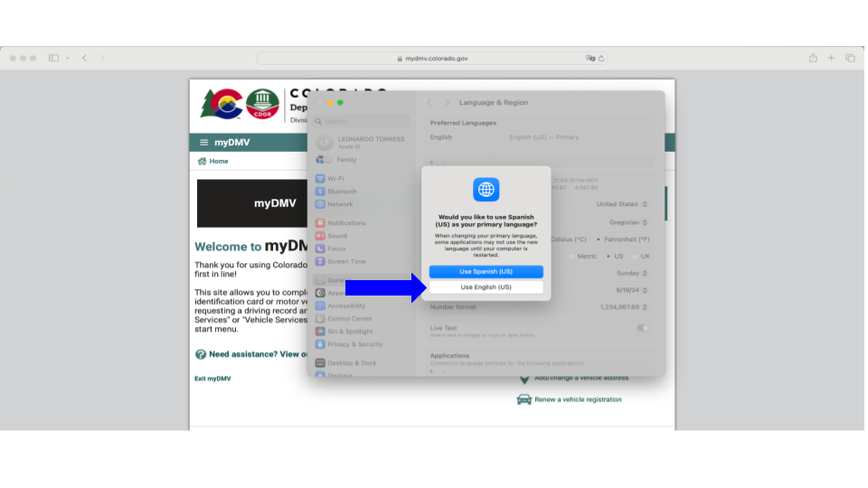The height and width of the screenshot is (488, 868).
Task: Add an application language with plus button
Action: coord(431,371)
